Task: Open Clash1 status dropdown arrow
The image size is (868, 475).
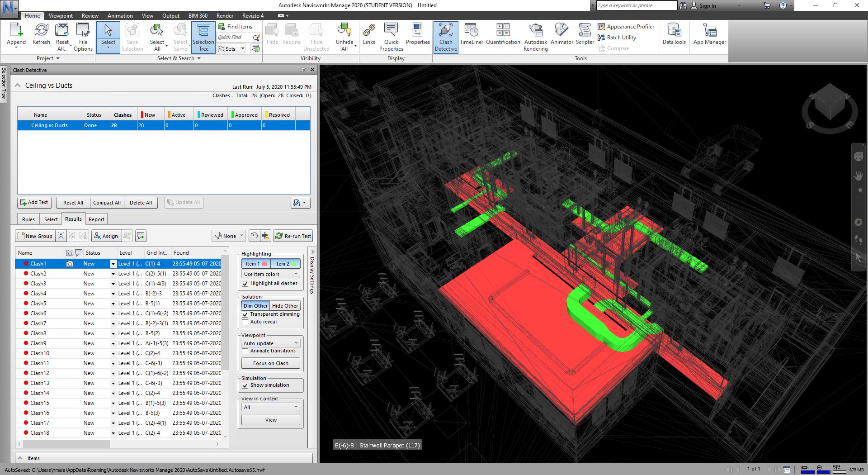Action: pyautogui.click(x=113, y=264)
